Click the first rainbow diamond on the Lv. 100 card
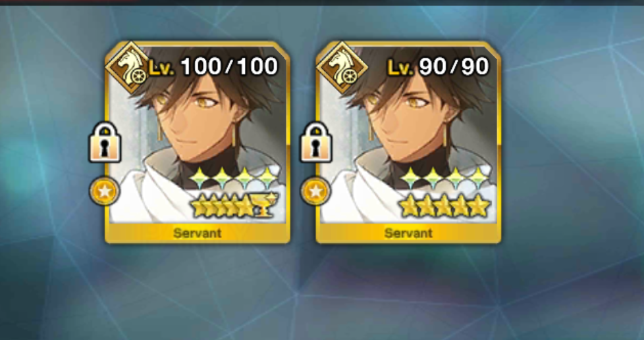 click(x=200, y=178)
